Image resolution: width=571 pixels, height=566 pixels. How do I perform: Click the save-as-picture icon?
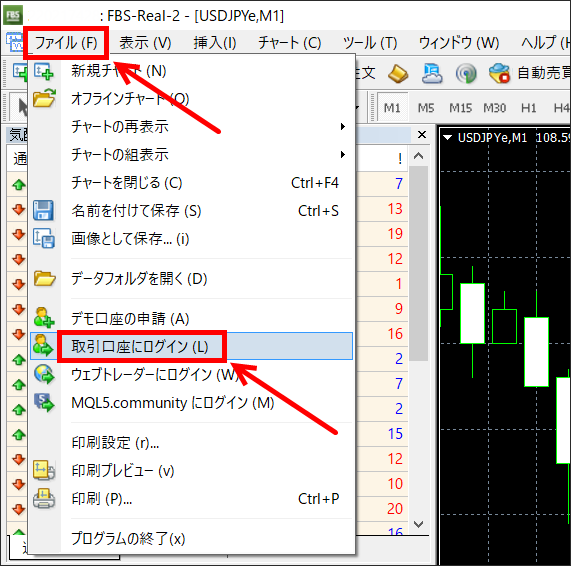(x=44, y=239)
